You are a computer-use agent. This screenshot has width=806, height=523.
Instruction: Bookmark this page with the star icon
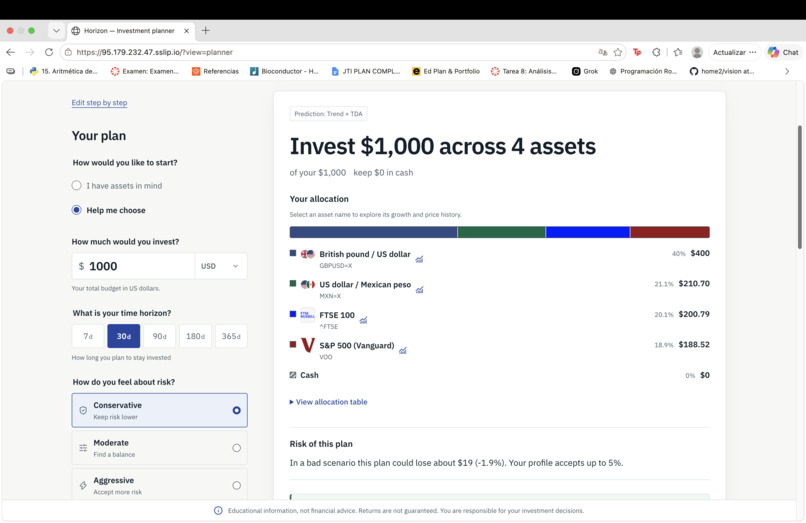click(x=618, y=52)
